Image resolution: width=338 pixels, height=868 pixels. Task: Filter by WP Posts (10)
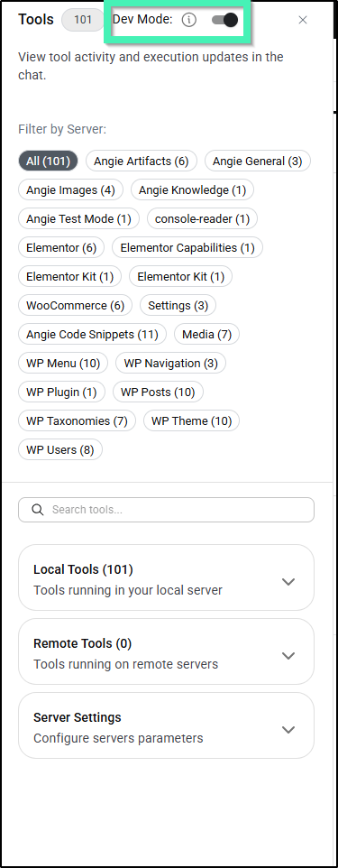[158, 392]
